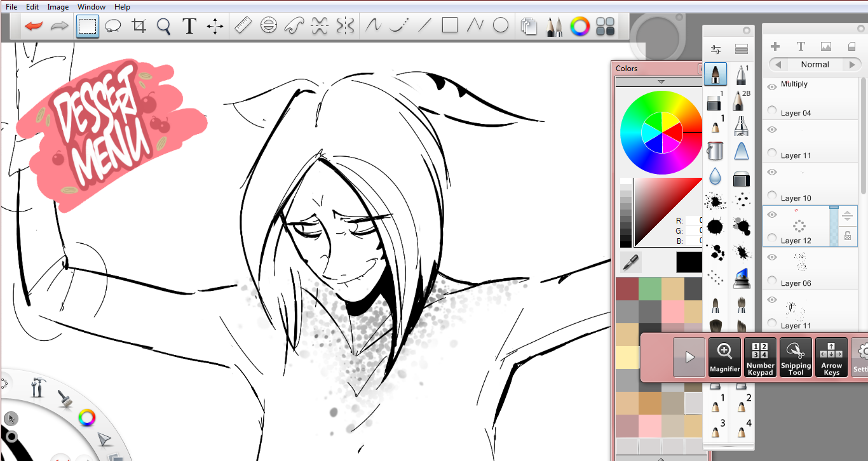
Task: Toggle horizontal symmetry mirror tool
Action: coord(320,25)
